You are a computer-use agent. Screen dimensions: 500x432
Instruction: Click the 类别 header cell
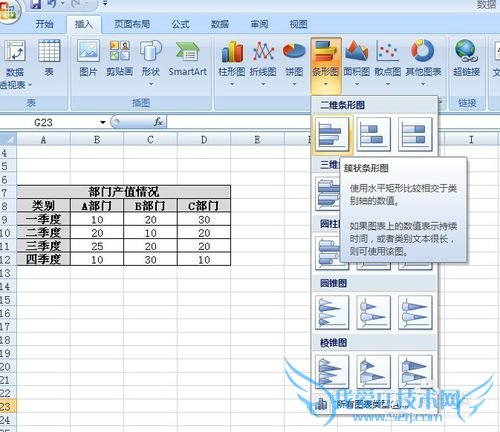coord(43,206)
